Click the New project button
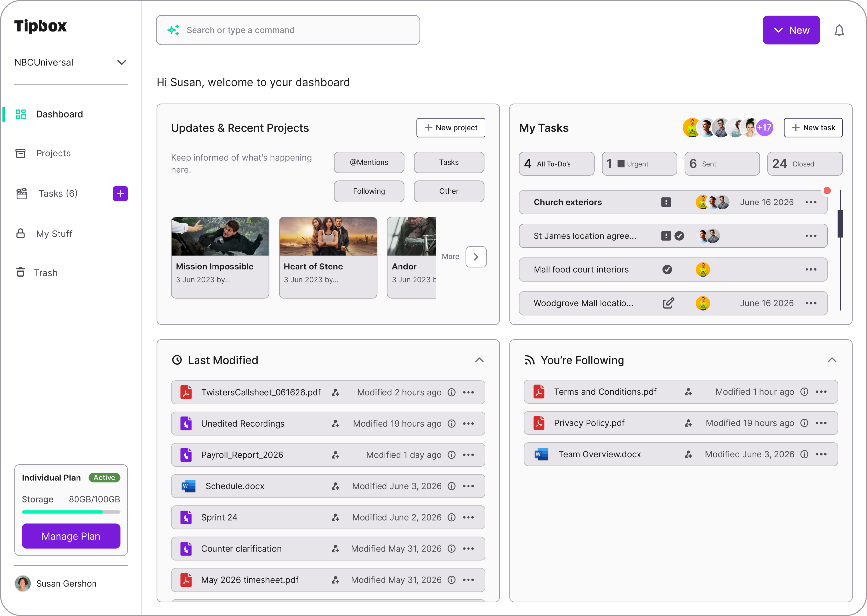867x616 pixels. tap(450, 127)
